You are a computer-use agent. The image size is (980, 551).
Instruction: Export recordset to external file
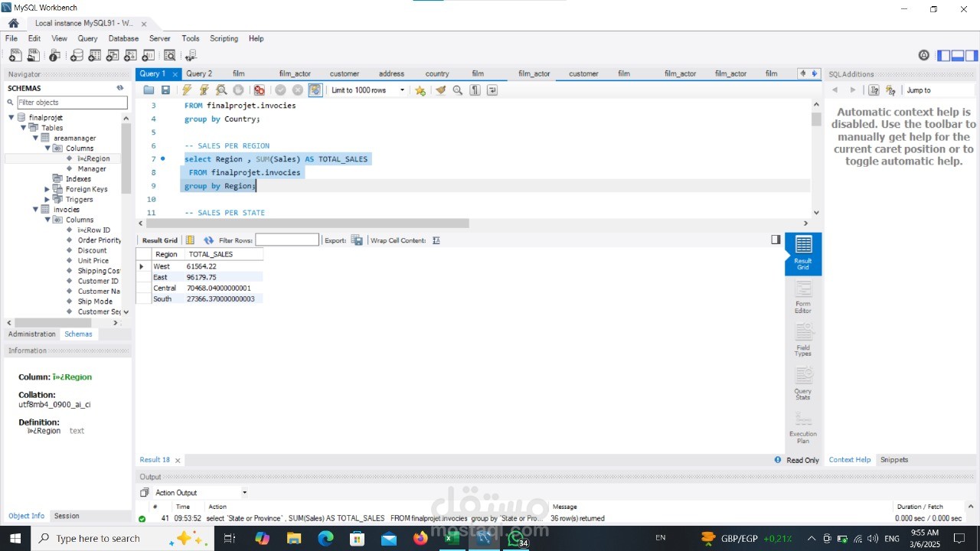357,240
